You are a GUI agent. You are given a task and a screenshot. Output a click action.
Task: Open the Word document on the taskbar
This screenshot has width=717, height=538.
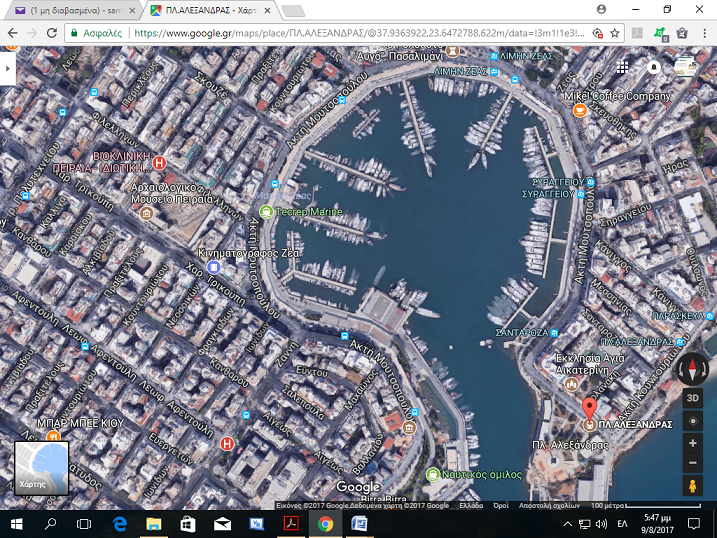point(359,524)
